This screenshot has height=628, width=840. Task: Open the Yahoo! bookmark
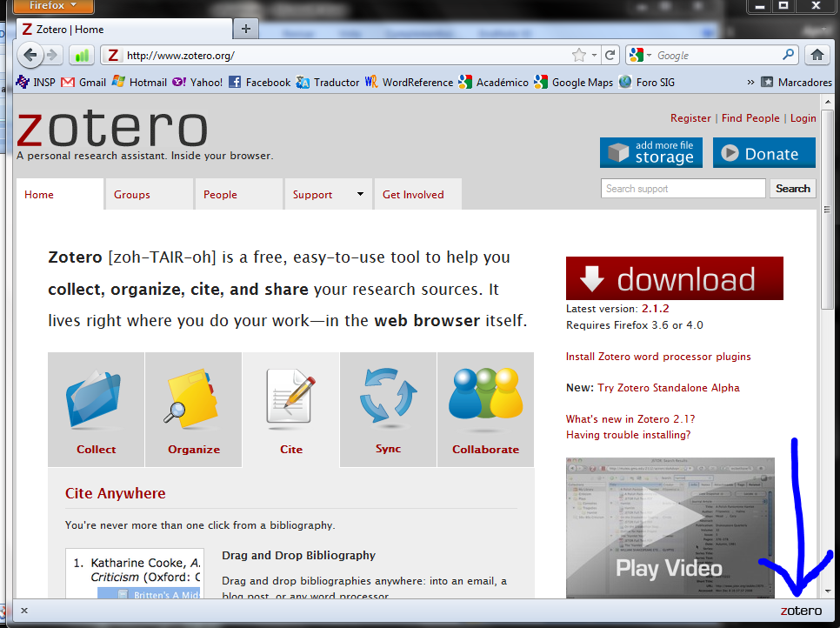[x=197, y=82]
